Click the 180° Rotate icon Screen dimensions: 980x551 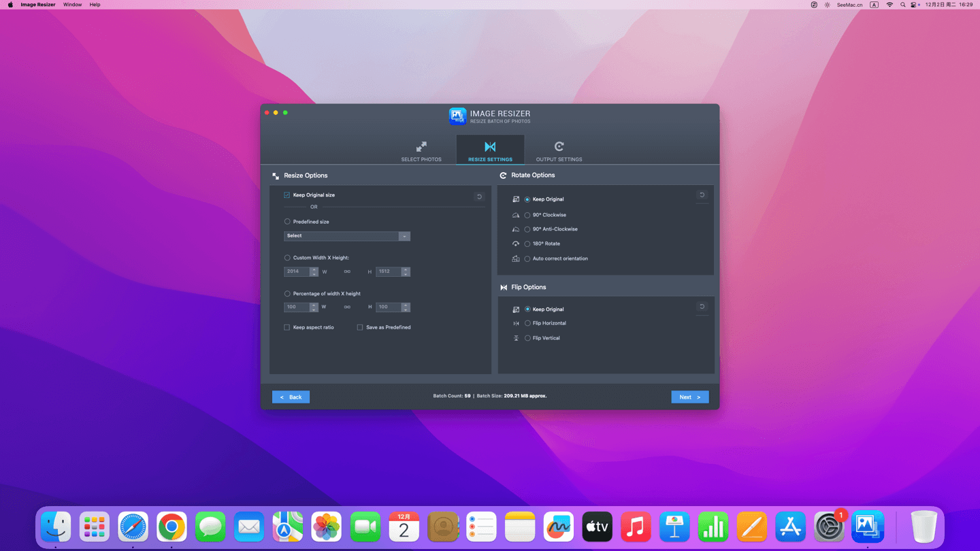pyautogui.click(x=516, y=244)
